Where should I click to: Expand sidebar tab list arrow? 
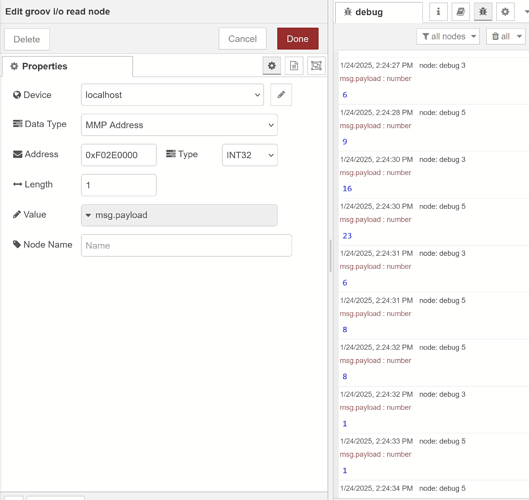[526, 12]
